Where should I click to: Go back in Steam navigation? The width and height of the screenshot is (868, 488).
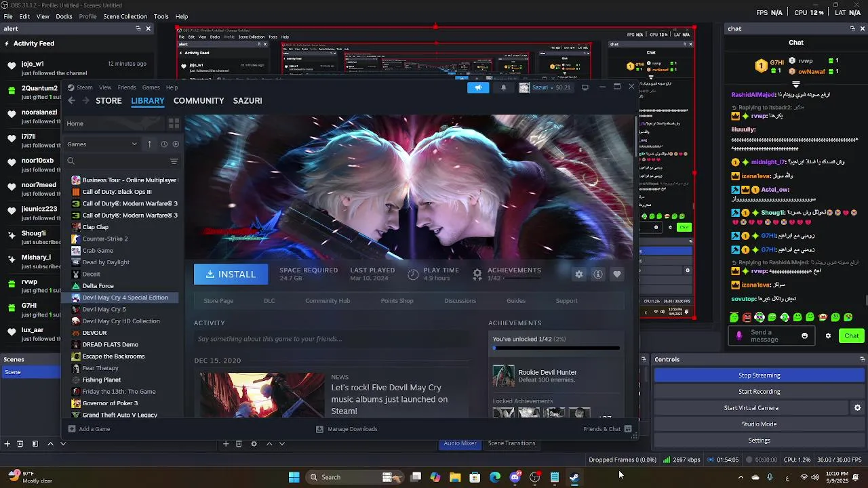[x=71, y=100]
